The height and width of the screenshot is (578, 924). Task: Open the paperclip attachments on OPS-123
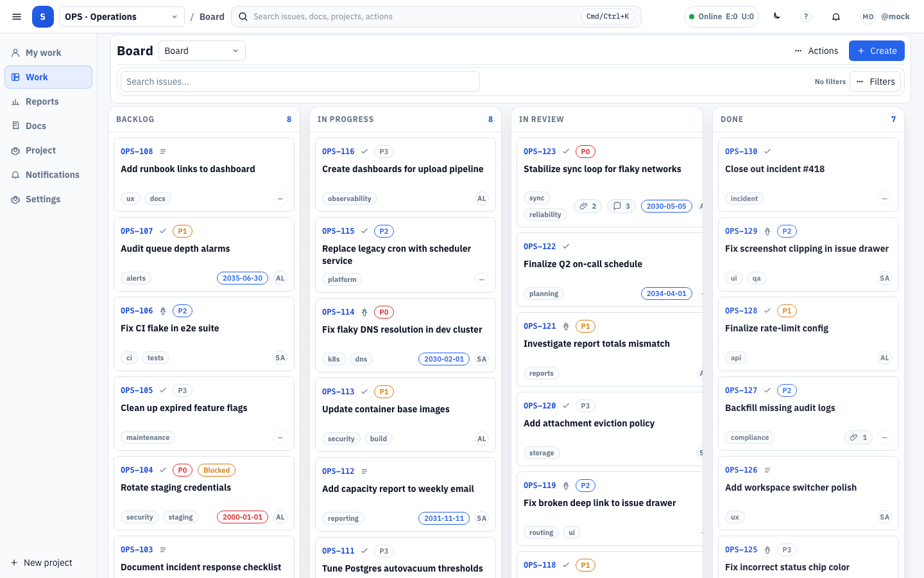click(x=587, y=206)
